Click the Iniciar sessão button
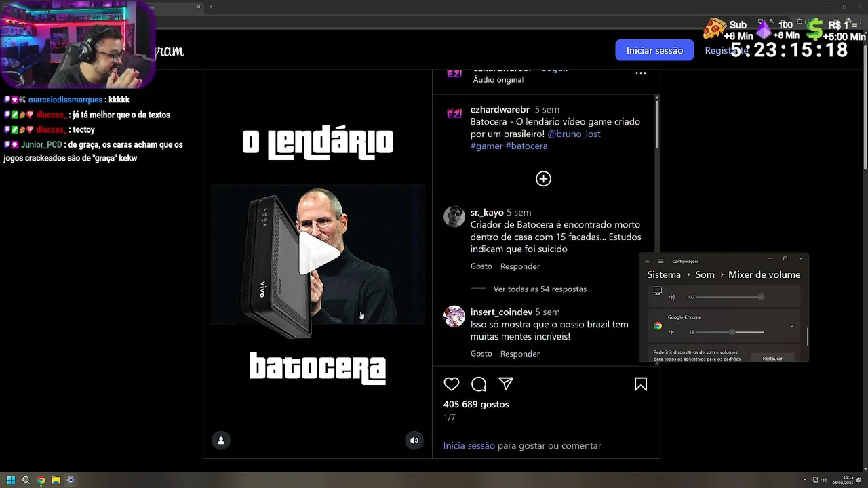This screenshot has width=868, height=488. (654, 50)
